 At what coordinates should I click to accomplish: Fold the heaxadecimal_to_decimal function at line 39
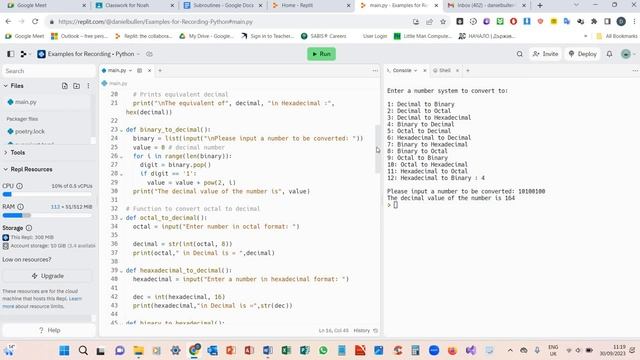pos(121,271)
